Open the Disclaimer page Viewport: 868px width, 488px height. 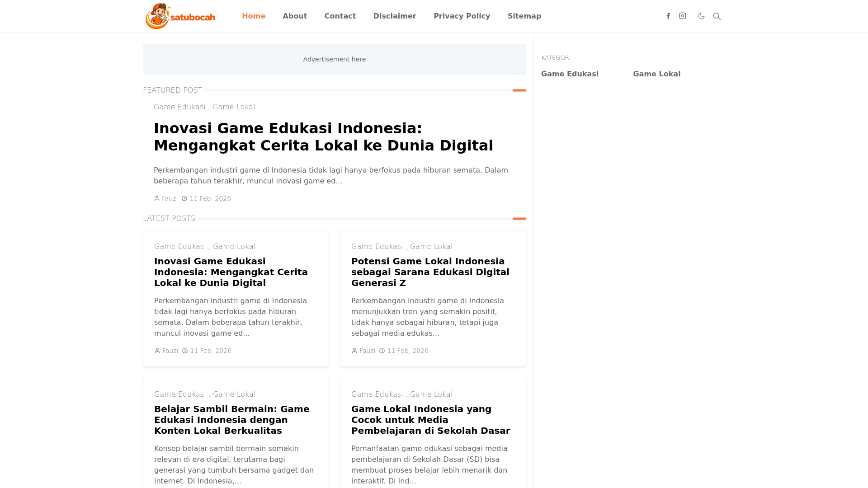(395, 16)
